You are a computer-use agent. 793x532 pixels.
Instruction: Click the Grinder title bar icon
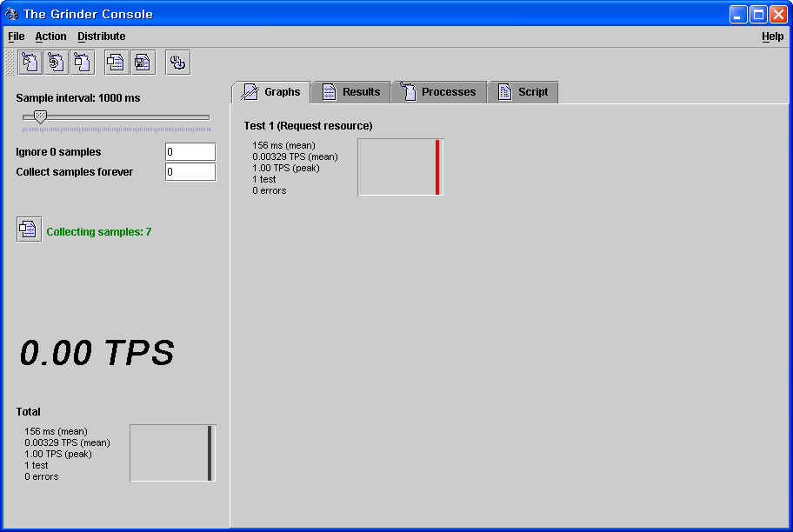(x=11, y=14)
